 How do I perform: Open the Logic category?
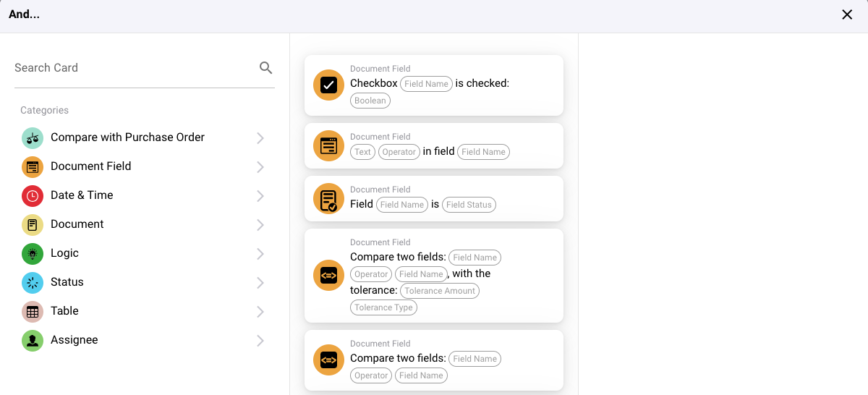[x=65, y=253]
